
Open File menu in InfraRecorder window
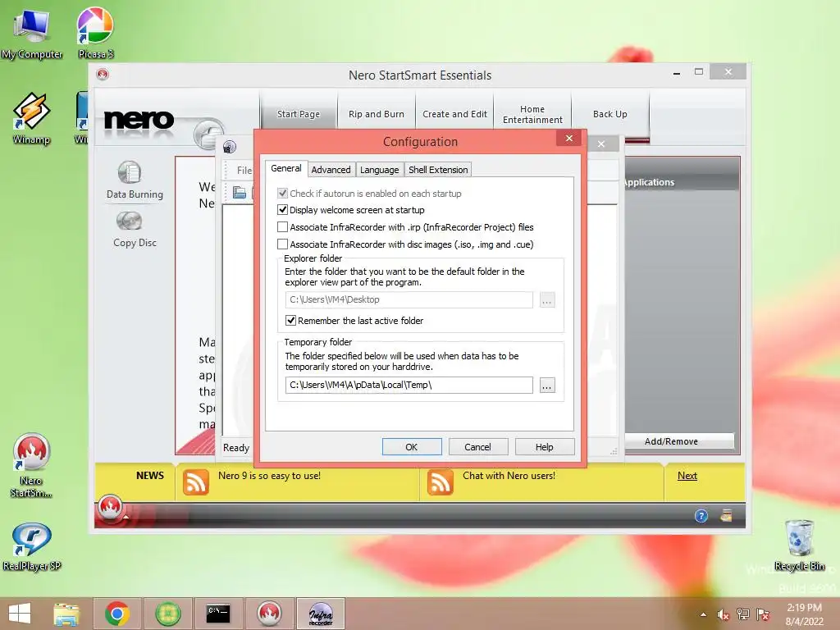click(244, 170)
